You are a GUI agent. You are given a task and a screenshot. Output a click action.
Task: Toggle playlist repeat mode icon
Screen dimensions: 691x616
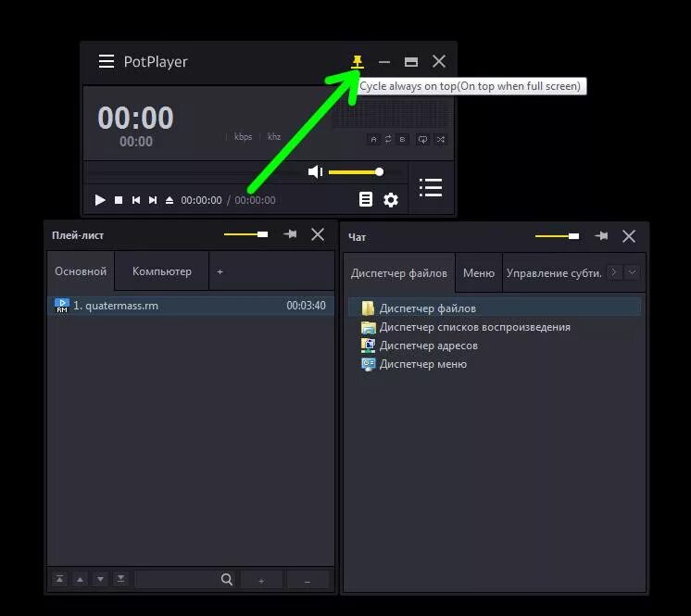click(x=422, y=140)
